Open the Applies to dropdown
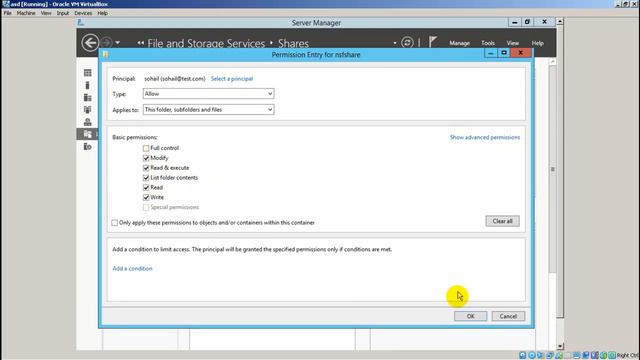This screenshot has height=360, width=640. [208, 109]
